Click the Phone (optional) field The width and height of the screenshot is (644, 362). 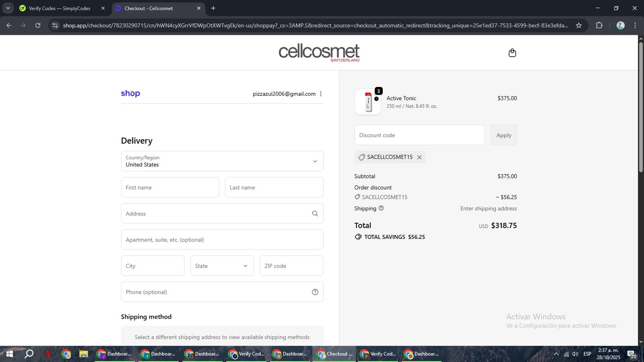pyautogui.click(x=222, y=292)
